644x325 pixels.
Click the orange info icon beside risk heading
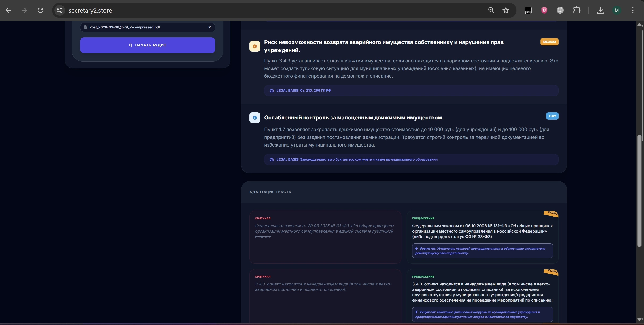pyautogui.click(x=255, y=47)
